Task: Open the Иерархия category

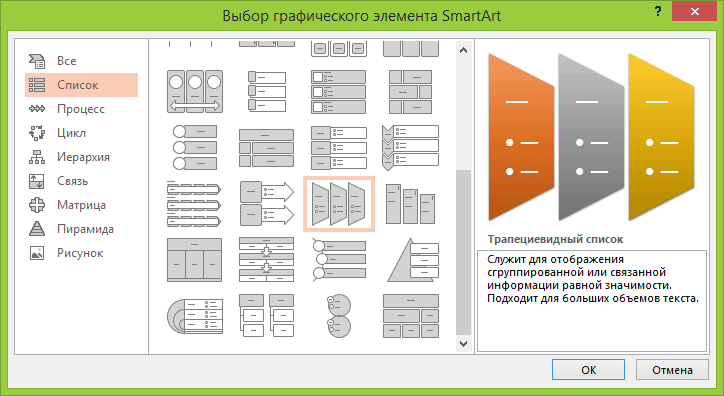Action: tap(81, 157)
